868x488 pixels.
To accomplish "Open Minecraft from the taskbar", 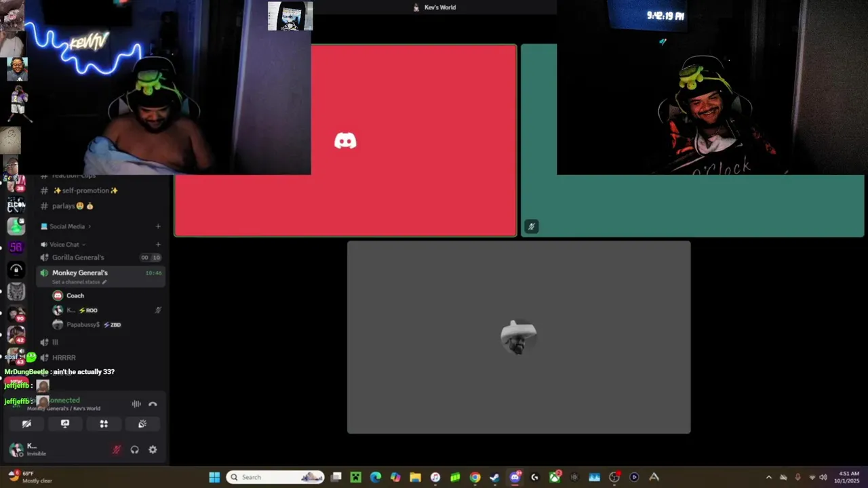I will 355,477.
